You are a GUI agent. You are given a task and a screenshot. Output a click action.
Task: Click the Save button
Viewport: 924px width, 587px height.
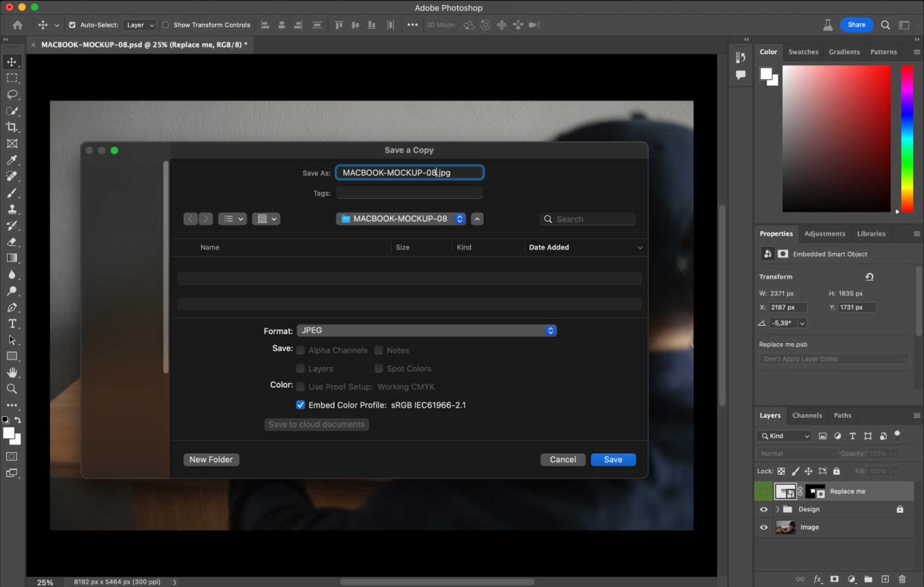pos(613,459)
